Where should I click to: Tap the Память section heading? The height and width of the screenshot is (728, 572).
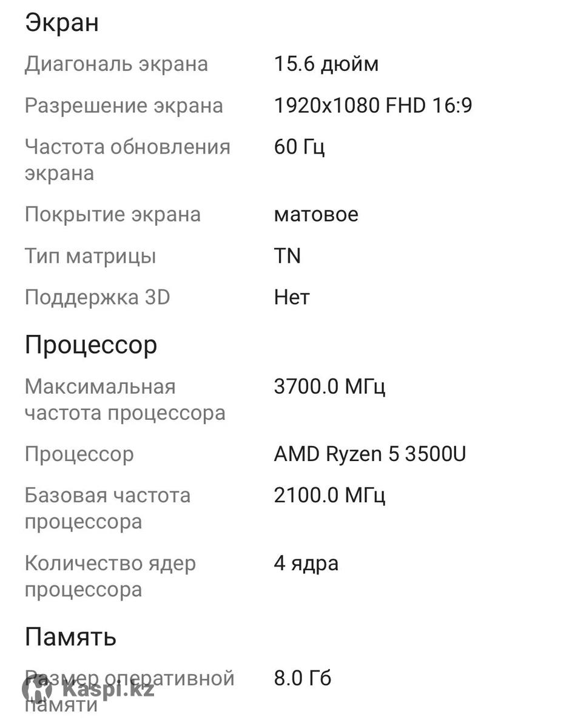click(x=70, y=637)
